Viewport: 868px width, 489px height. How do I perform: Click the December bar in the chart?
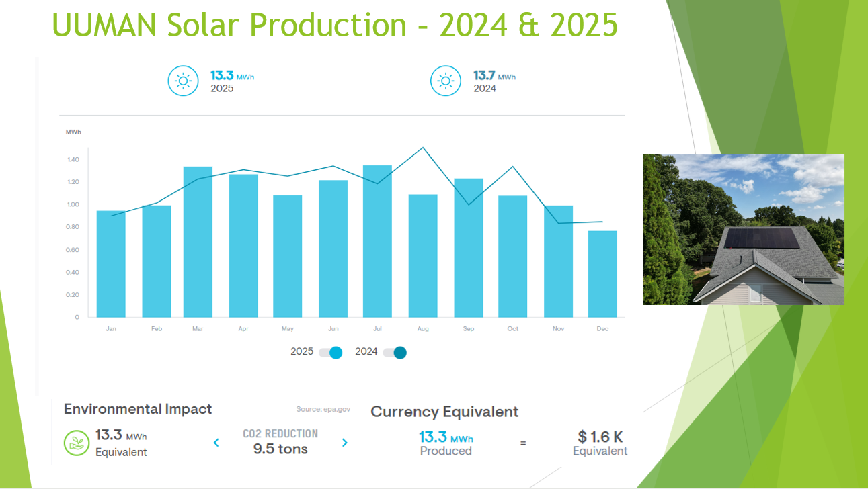coord(602,274)
